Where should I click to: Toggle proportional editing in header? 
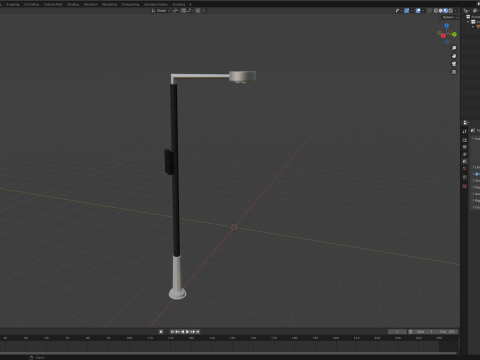198,11
